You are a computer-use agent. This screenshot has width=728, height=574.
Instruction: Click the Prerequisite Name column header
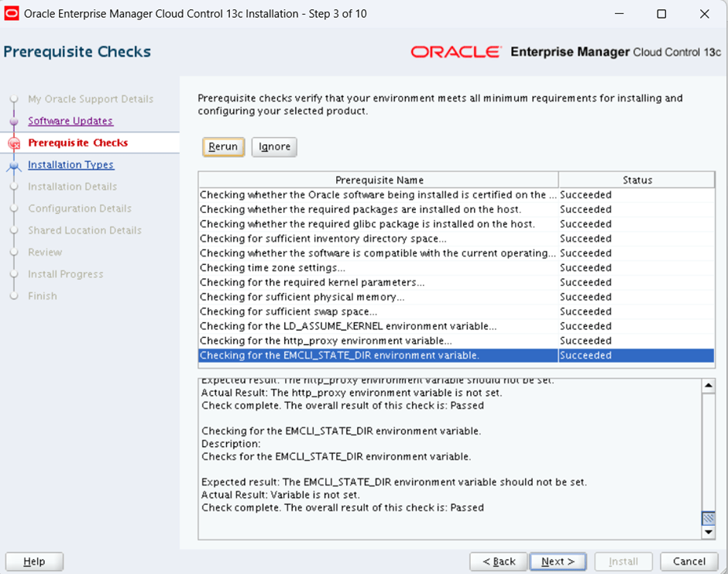(379, 180)
